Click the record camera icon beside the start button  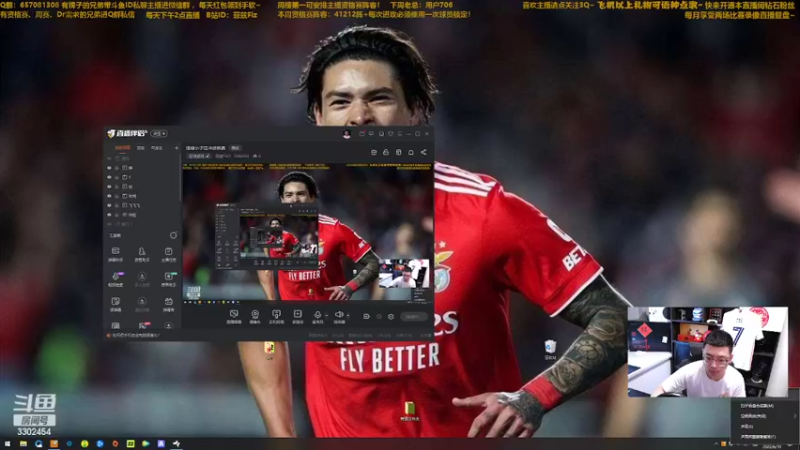coord(366,316)
